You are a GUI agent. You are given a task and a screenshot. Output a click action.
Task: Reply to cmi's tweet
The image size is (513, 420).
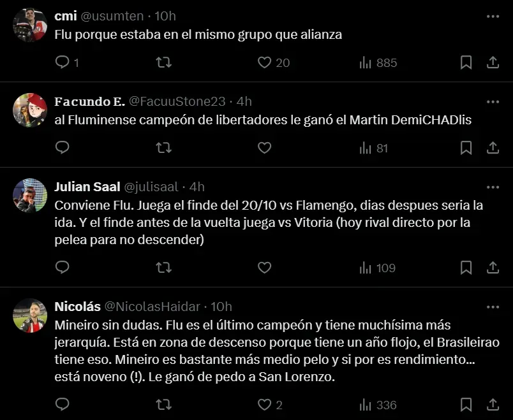pyautogui.click(x=62, y=62)
